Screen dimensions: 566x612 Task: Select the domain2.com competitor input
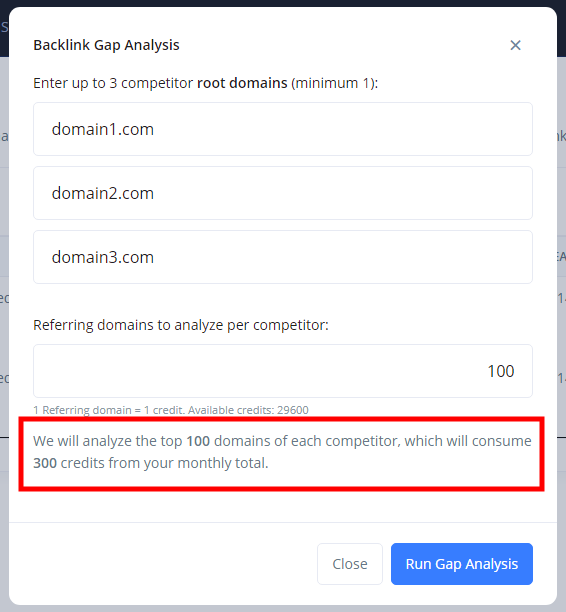[283, 193]
